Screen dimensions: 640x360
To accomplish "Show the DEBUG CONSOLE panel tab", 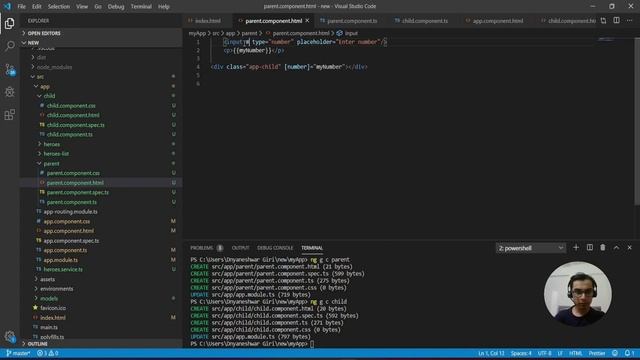I will [x=275, y=248].
